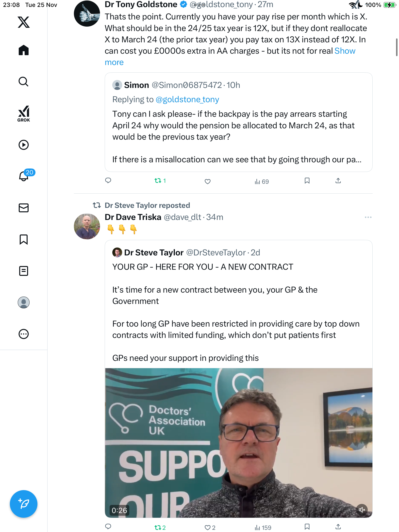
Task: Go to the Home timeline
Action: tap(24, 50)
